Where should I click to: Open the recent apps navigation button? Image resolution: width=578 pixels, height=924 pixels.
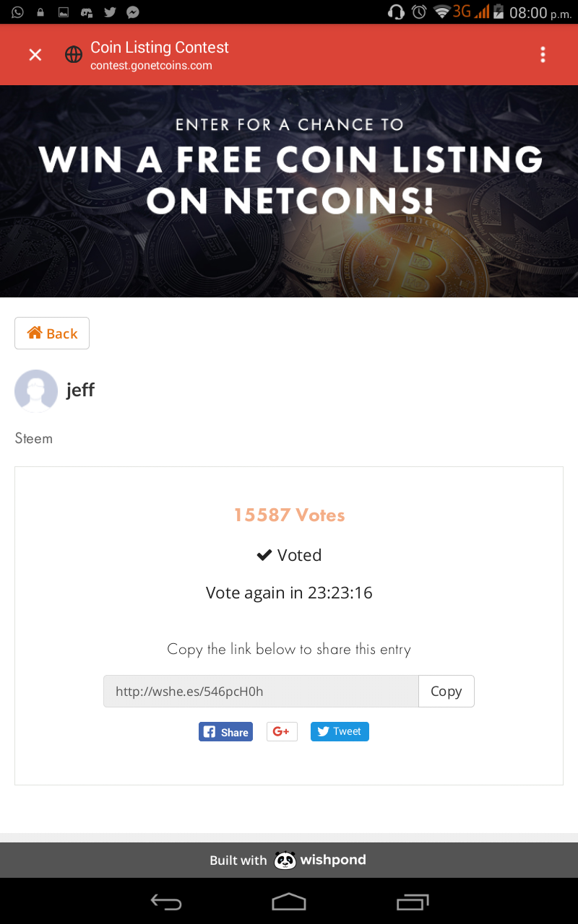pos(413,901)
